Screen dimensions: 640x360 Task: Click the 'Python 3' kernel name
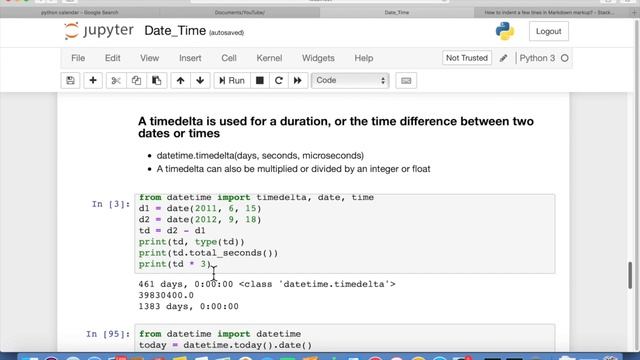tap(537, 58)
